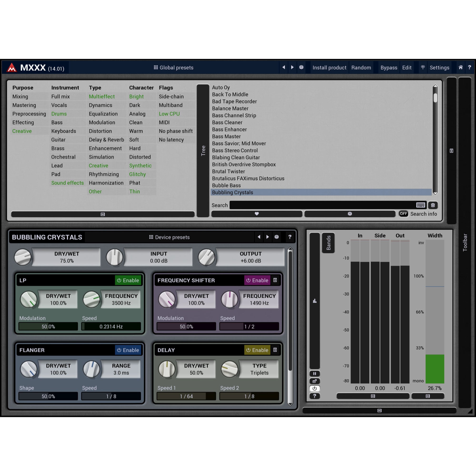Image resolution: width=476 pixels, height=476 pixels.
Task: Click the MXXX logo icon
Action: (x=12, y=68)
